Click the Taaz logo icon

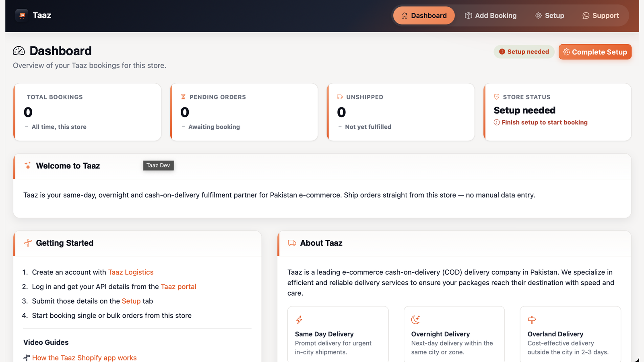pyautogui.click(x=22, y=15)
